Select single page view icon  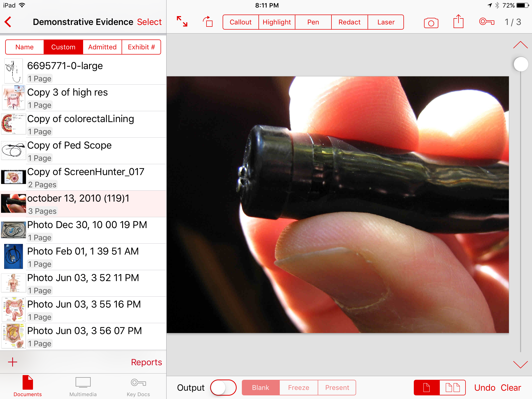427,388
